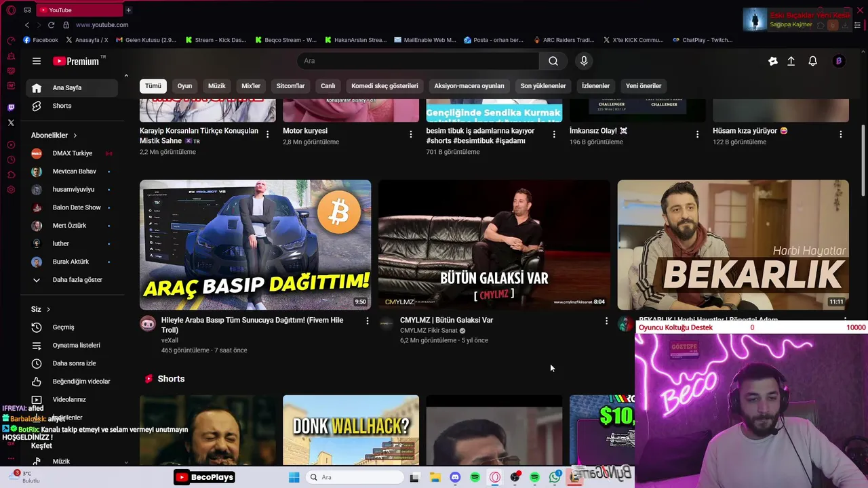Open Ask/AI sparkle icon in header
Viewport: 868px width, 488px height.
click(773, 61)
